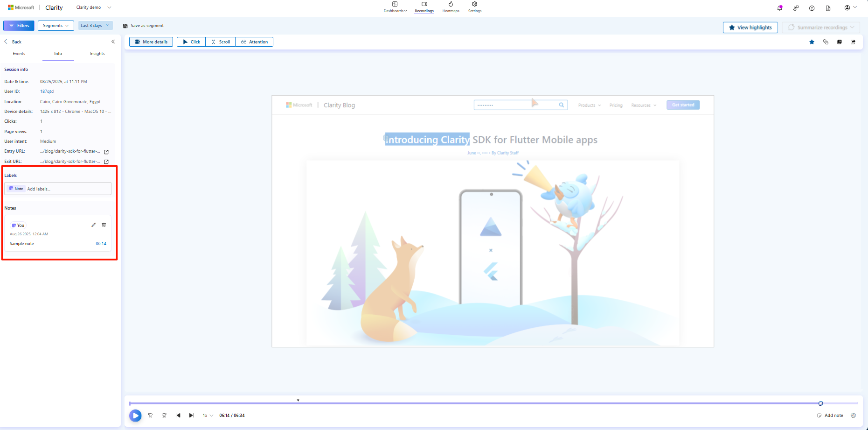Open the help question mark icon
Image resolution: width=868 pixels, height=430 pixels.
click(x=812, y=8)
